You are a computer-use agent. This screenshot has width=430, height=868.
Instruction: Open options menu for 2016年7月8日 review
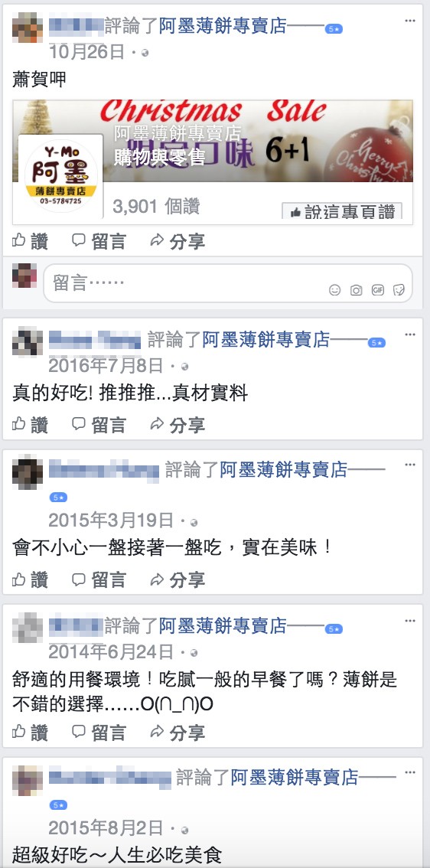(410, 334)
